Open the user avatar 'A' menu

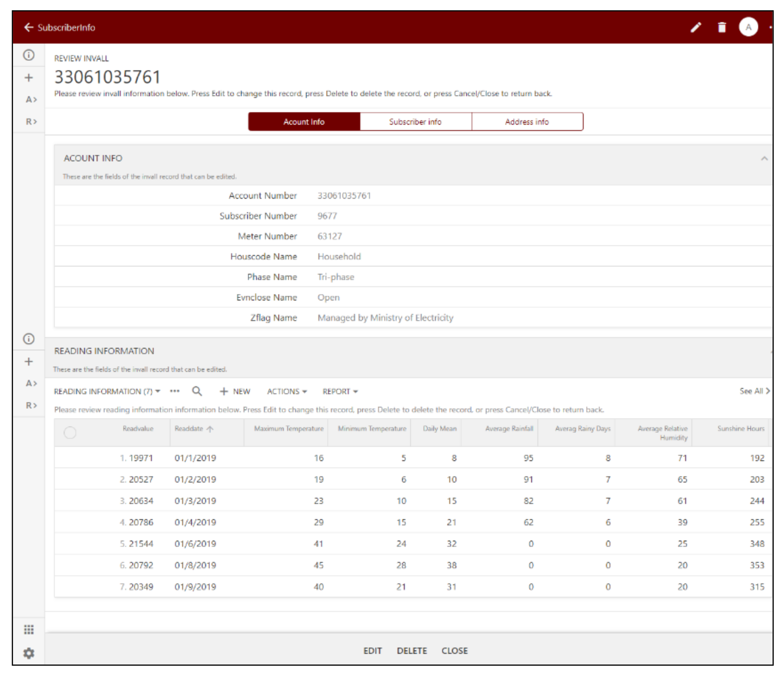[x=748, y=27]
